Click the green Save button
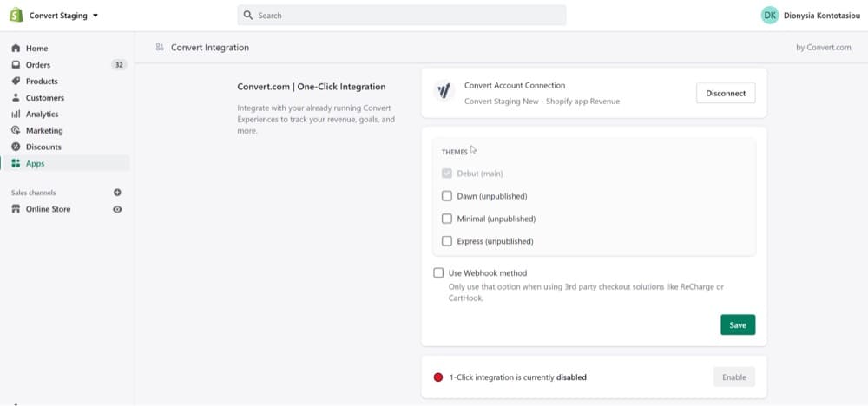868x406 pixels. 738,325
